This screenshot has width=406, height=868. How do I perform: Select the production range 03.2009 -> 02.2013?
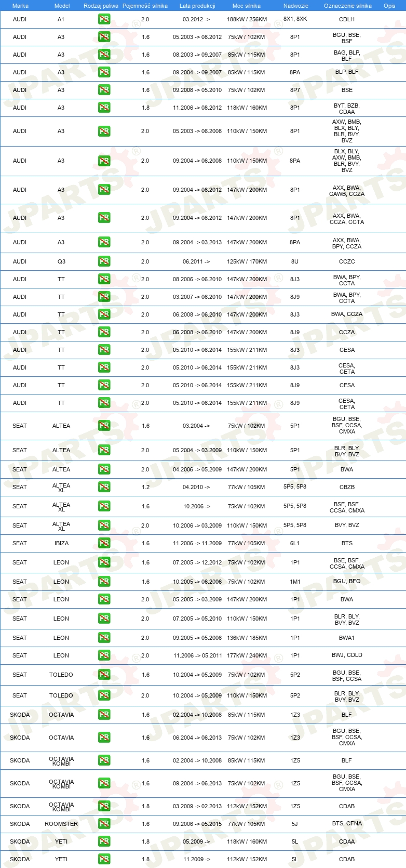(x=197, y=806)
